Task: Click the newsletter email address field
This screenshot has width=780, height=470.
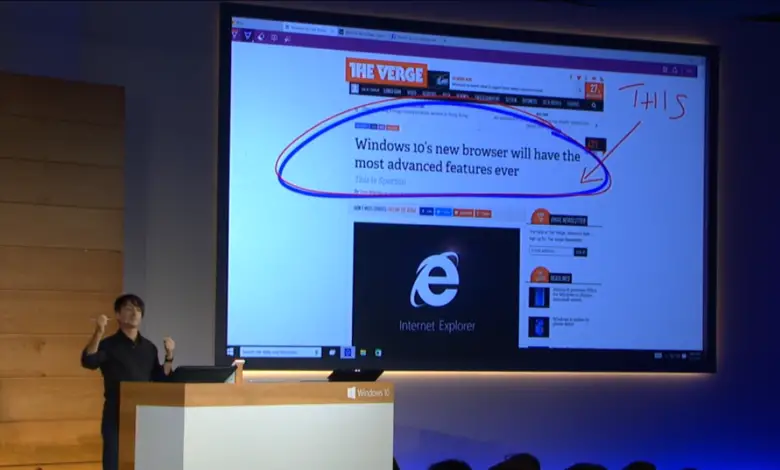Action: pyautogui.click(x=551, y=251)
